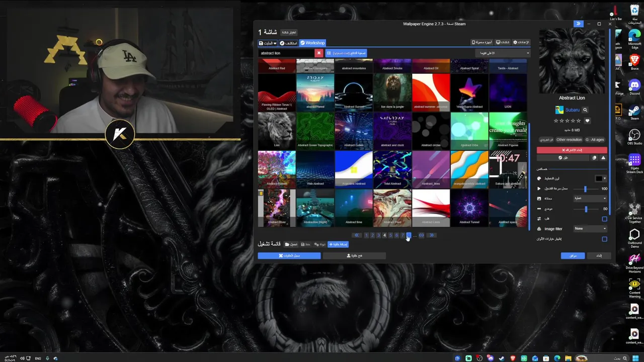644x362 pixels.
Task: Select the 'Abstract Green Topographic' wallpaper
Action: coord(315,130)
